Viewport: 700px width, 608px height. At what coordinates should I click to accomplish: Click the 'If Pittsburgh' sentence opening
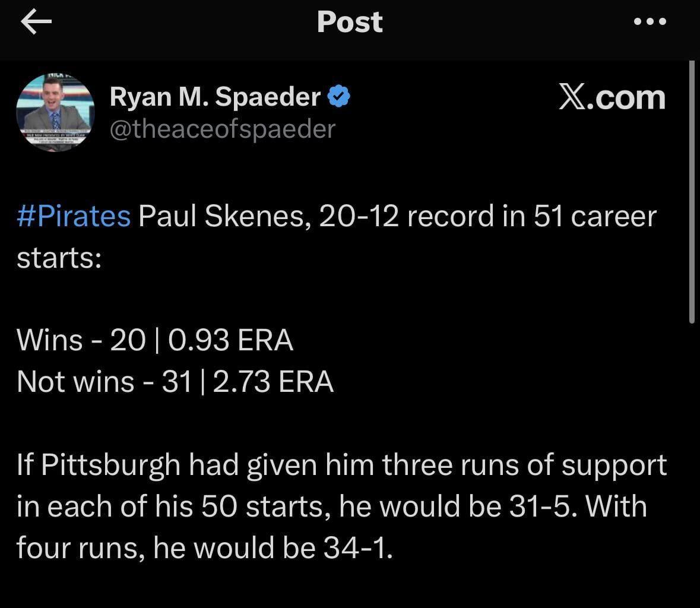click(99, 465)
